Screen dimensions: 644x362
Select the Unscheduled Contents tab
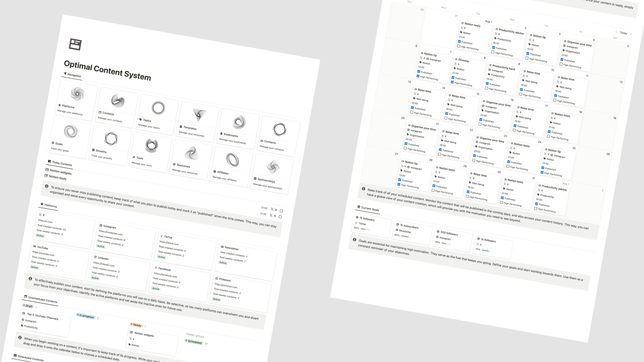click(x=41, y=299)
